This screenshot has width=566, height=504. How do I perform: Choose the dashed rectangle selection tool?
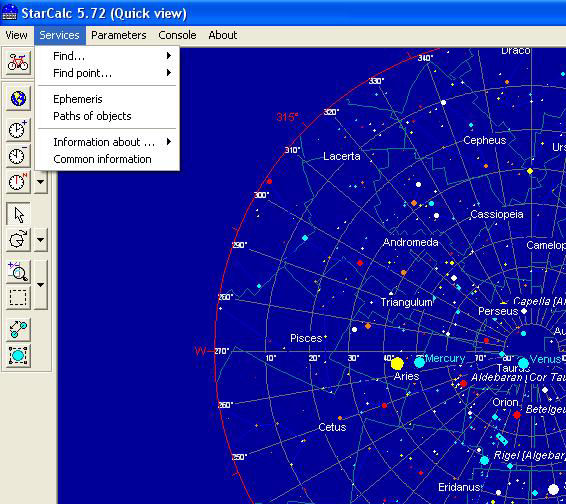[x=18, y=298]
